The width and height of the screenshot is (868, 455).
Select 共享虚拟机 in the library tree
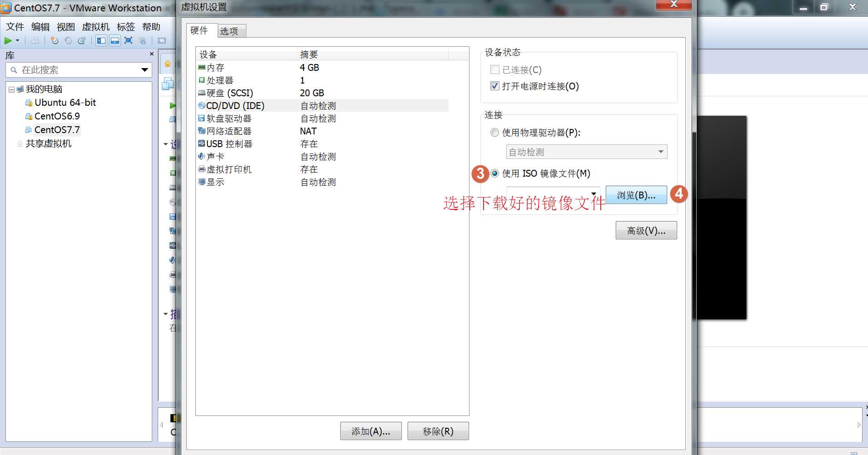pyautogui.click(x=48, y=143)
